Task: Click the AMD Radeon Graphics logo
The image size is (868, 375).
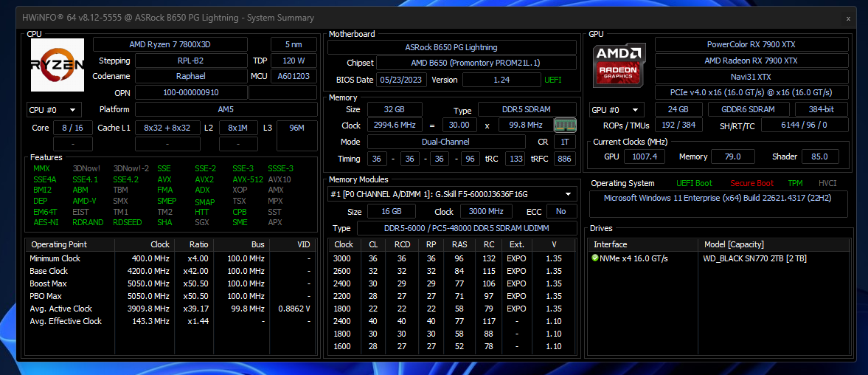Action: pos(619,65)
